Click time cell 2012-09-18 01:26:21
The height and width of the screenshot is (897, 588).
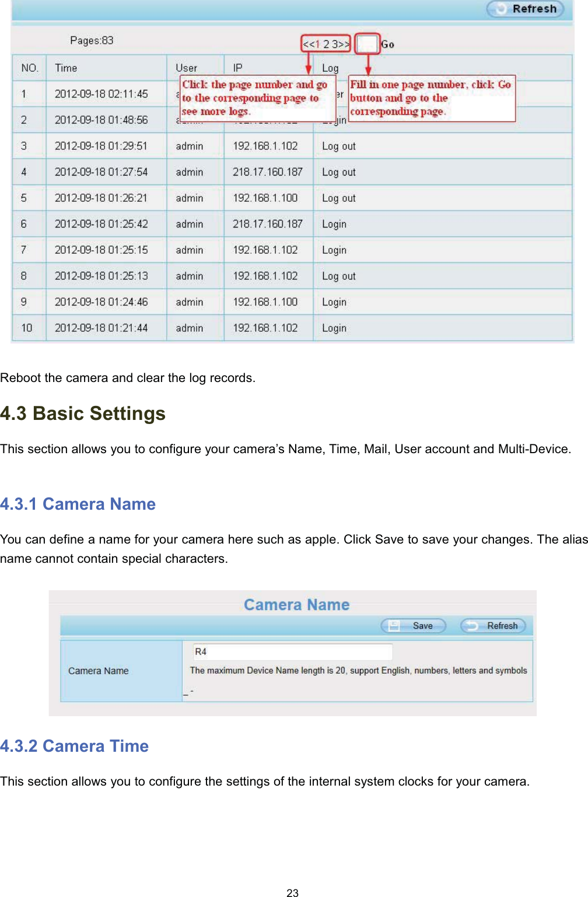pos(101,198)
